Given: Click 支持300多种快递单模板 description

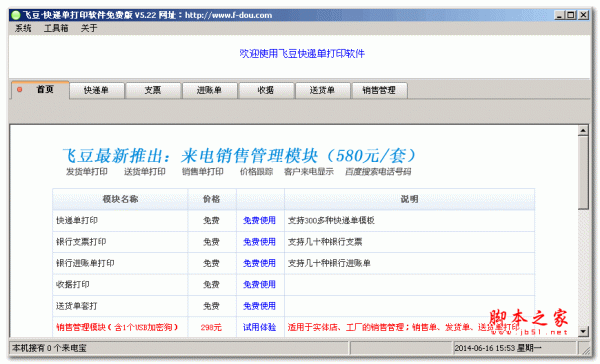Looking at the screenshot, I should [x=331, y=220].
